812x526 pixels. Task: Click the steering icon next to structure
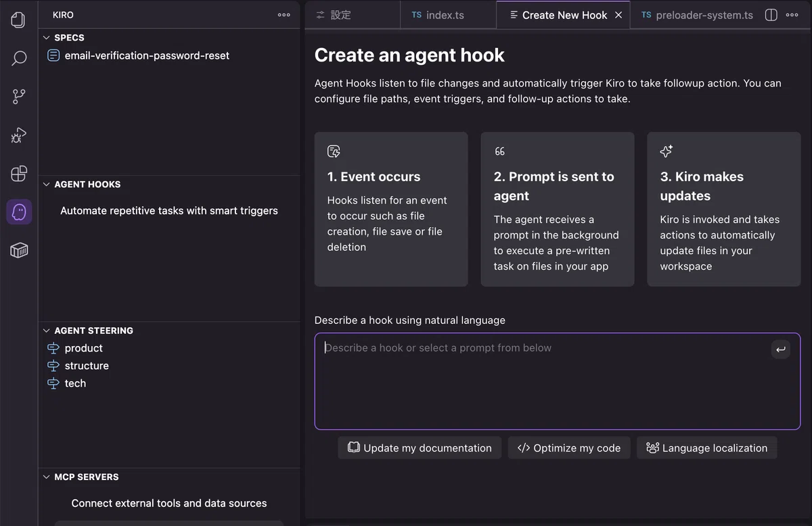[x=53, y=366]
